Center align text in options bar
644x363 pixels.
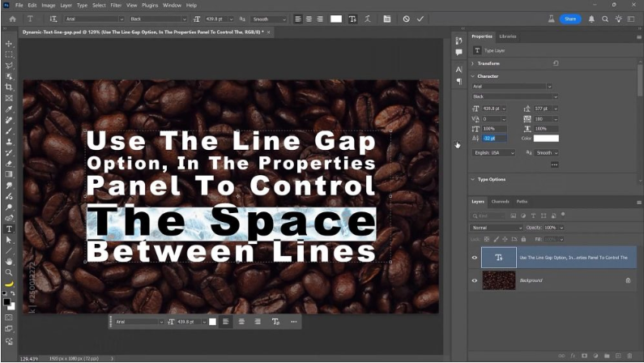(x=309, y=19)
